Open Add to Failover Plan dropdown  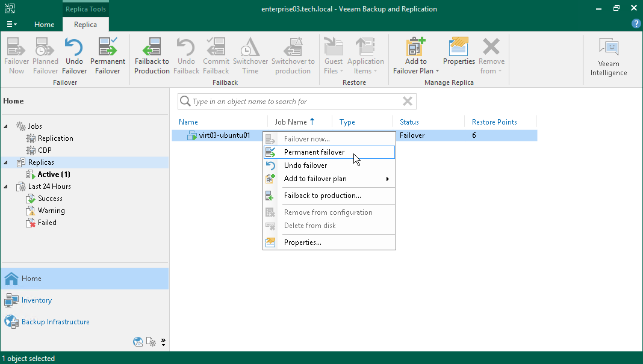[x=416, y=56]
